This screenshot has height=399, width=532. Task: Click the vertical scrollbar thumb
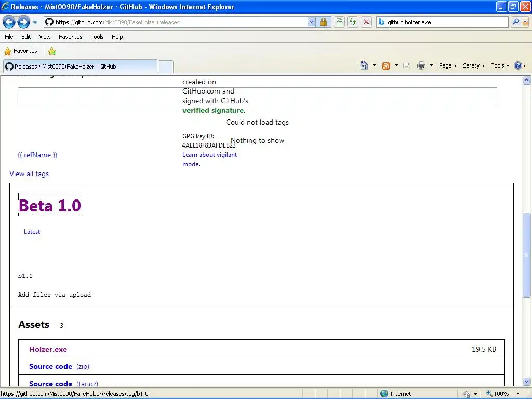[527, 255]
